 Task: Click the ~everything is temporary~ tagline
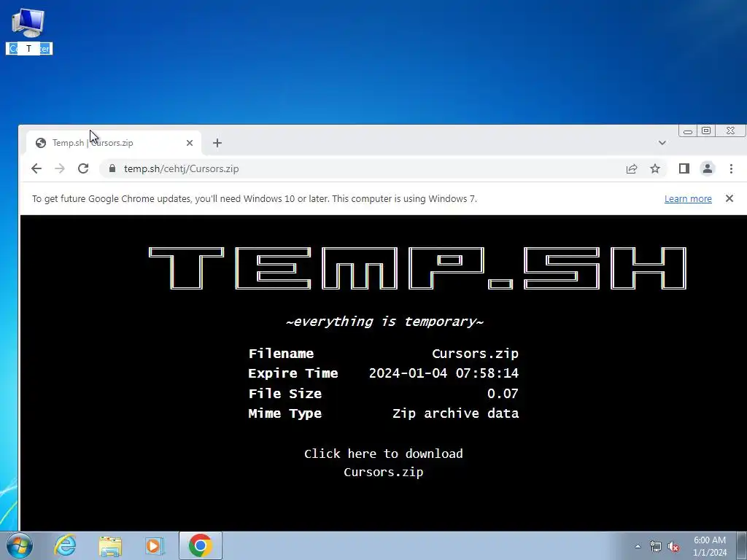click(384, 322)
